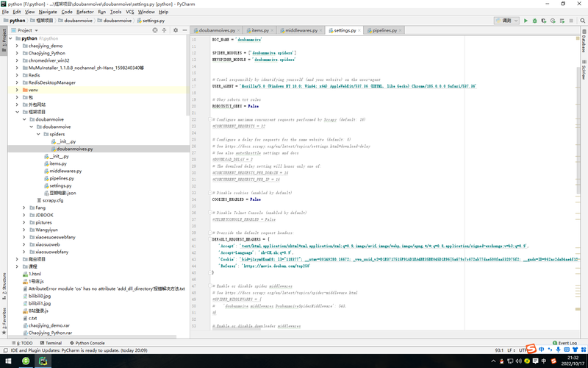The width and height of the screenshot is (588, 368).
Task: Expand the Wangyiyun folder
Action: 24,230
